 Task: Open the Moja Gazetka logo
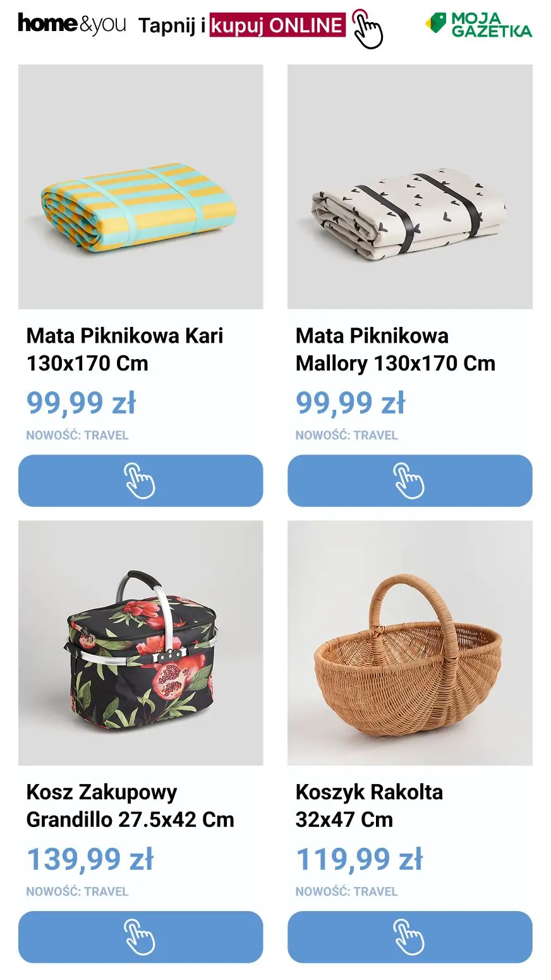pyautogui.click(x=478, y=25)
